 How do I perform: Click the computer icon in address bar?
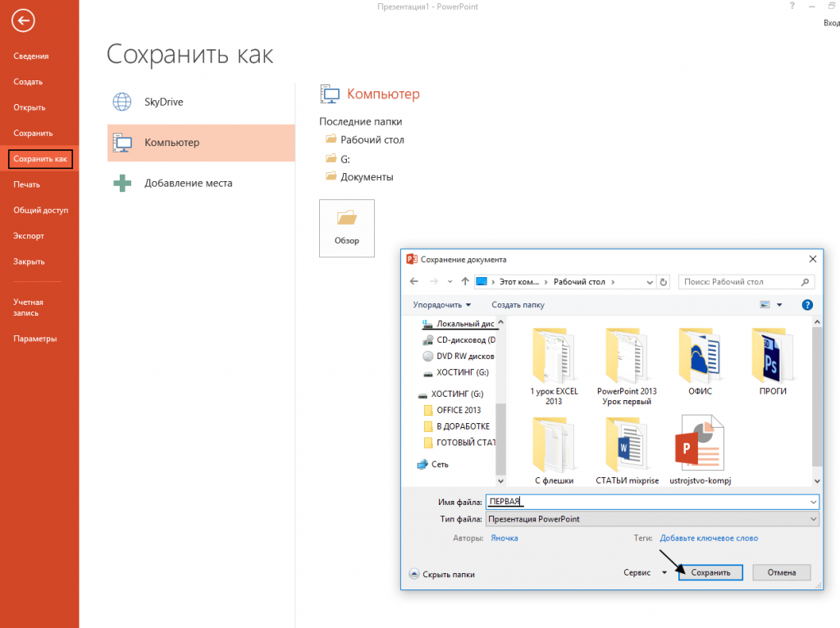coord(481,281)
